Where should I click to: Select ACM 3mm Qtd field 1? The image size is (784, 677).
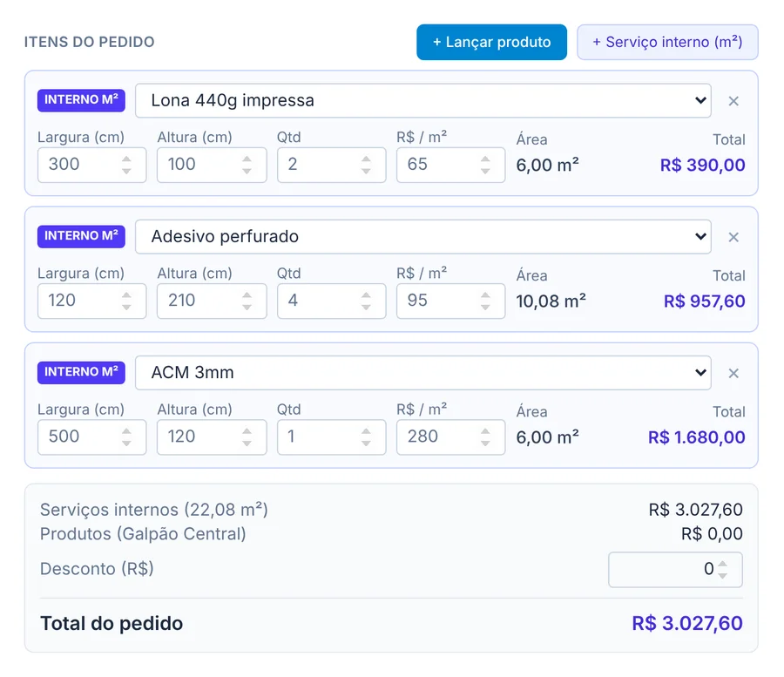[x=332, y=437]
